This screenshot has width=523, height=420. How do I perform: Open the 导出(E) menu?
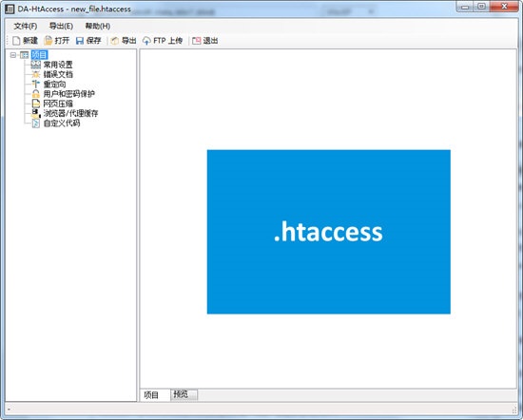(61, 26)
